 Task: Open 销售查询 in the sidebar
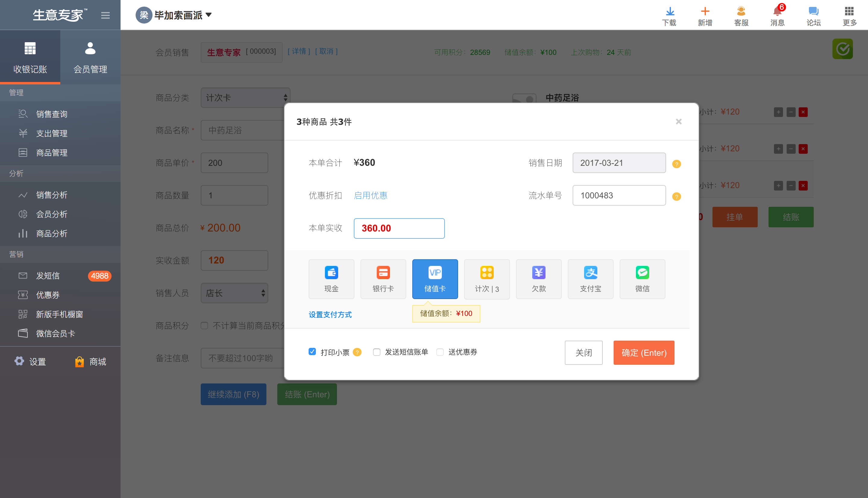click(52, 114)
